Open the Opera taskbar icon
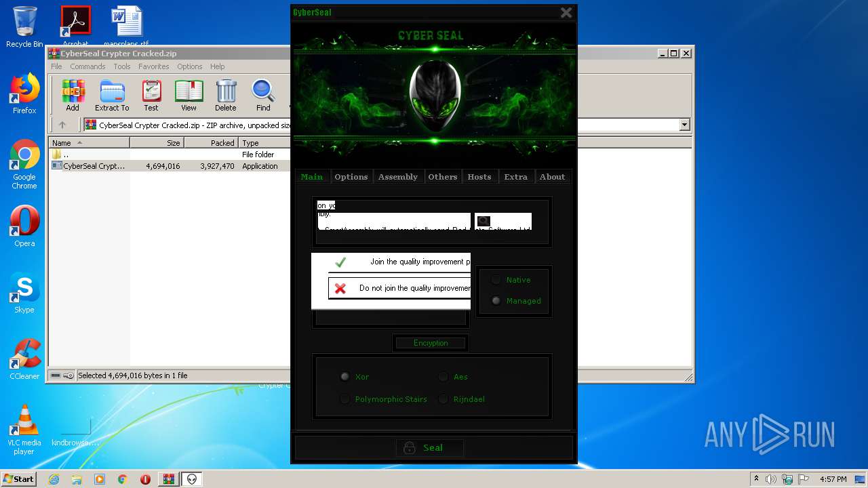This screenshot has height=488, width=868. (x=145, y=479)
